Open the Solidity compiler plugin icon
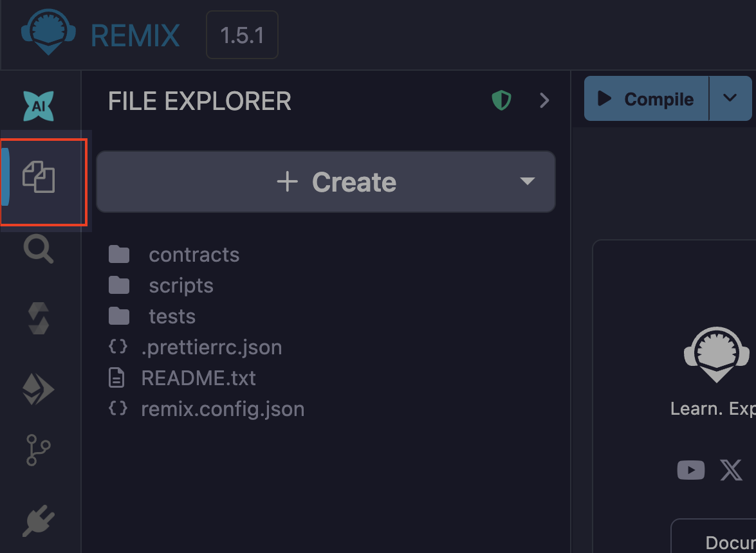This screenshot has height=553, width=756. tap(39, 318)
